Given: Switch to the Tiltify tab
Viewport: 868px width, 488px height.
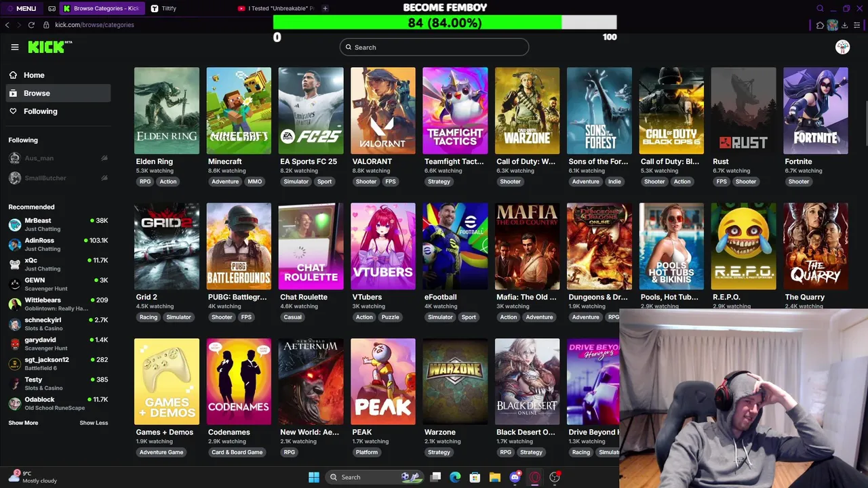Looking at the screenshot, I should (169, 8).
